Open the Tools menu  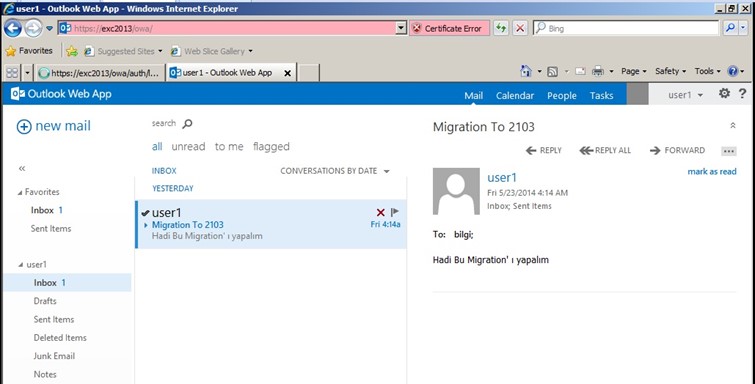[x=707, y=71]
